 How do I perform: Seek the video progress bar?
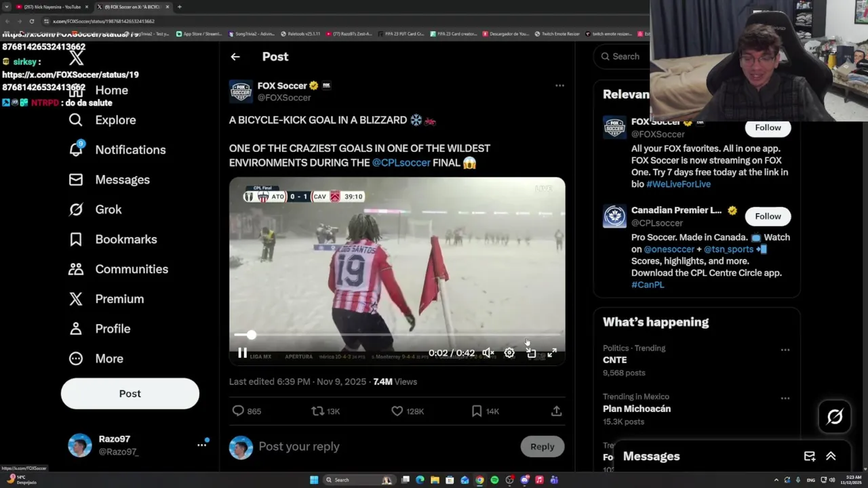click(x=397, y=335)
